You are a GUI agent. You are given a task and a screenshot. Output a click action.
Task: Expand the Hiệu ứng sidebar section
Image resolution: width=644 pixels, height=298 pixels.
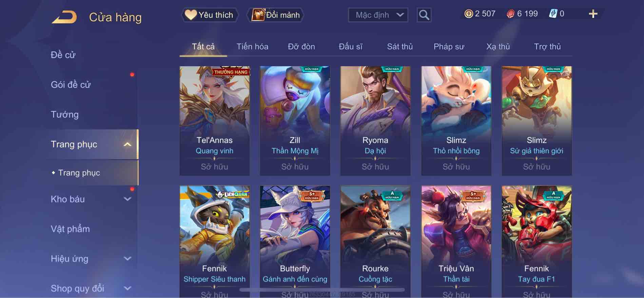tap(127, 259)
